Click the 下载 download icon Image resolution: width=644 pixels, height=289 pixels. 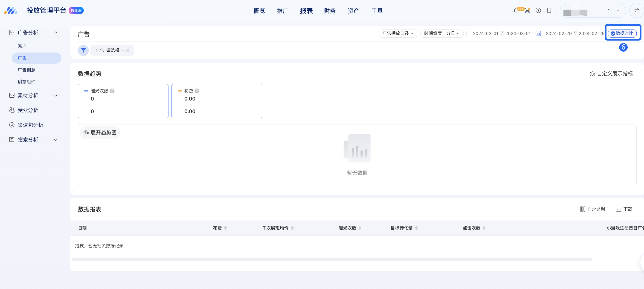pos(619,209)
